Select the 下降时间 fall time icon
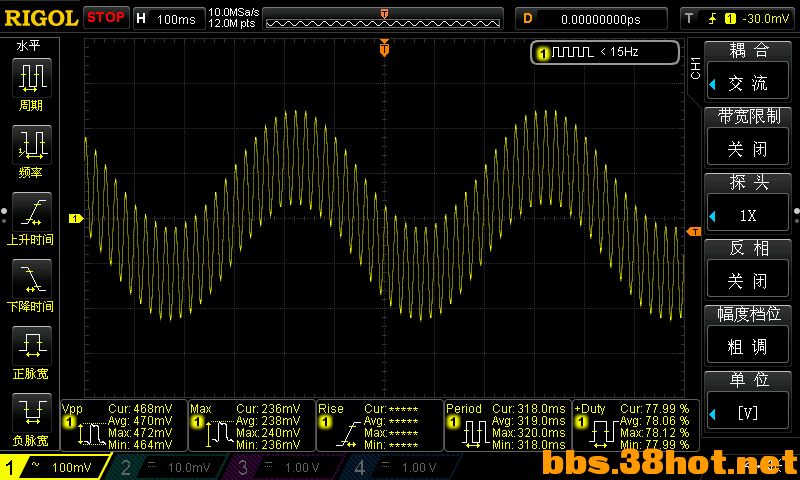Screen dimensions: 800x480 tap(32, 279)
